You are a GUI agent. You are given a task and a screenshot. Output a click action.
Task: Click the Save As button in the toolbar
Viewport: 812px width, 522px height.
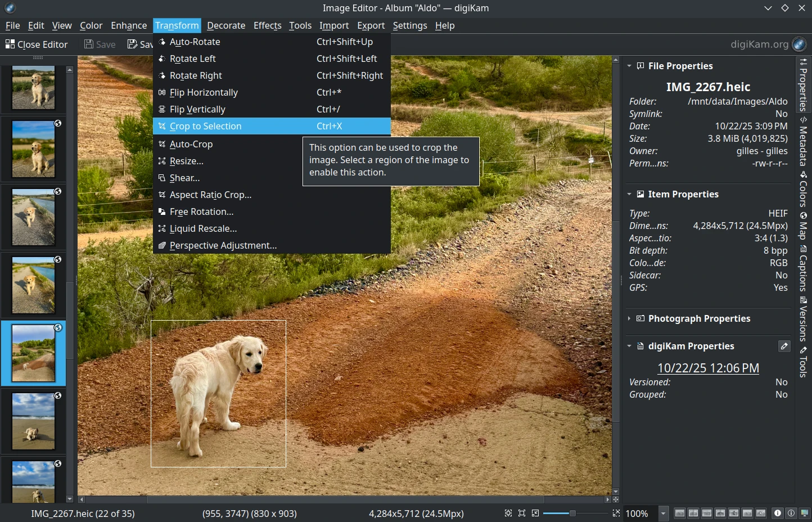(138, 44)
